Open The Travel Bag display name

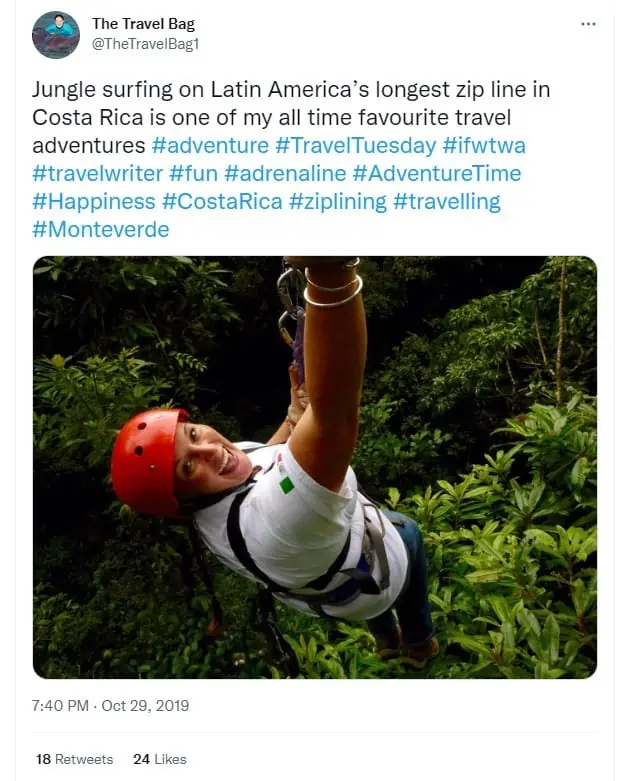pyautogui.click(x=143, y=23)
